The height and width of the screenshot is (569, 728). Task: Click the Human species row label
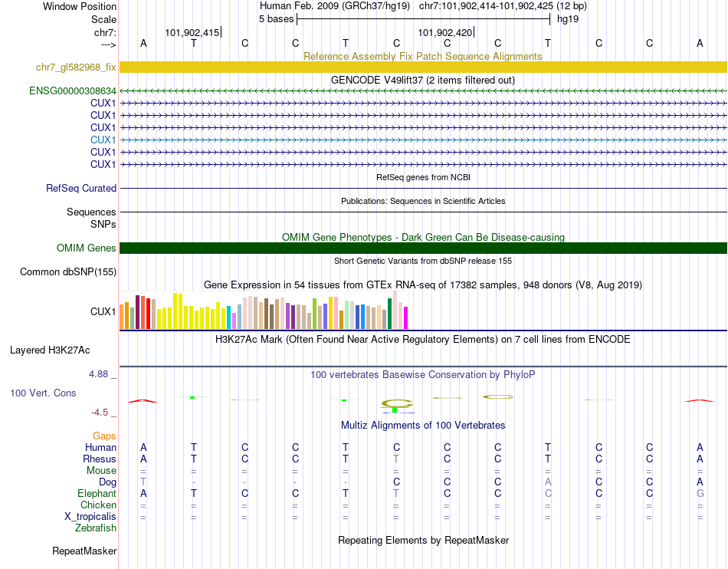(100, 447)
